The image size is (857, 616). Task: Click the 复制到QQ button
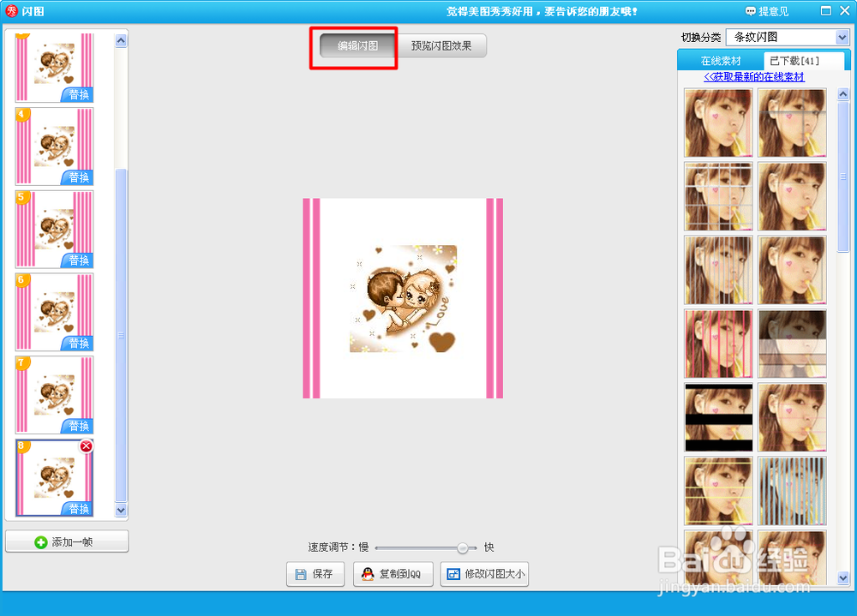393,574
